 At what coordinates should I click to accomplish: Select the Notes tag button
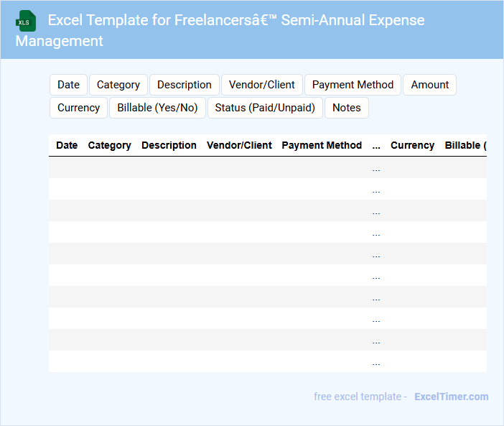click(347, 108)
